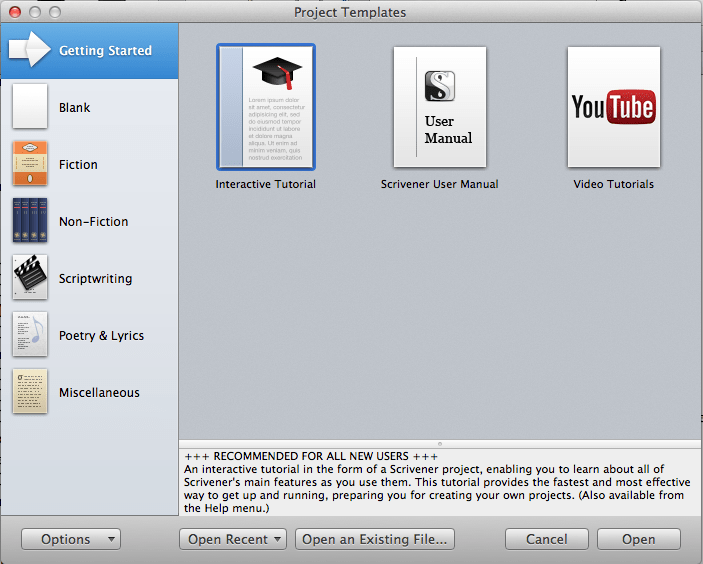Click the Poetry & Lyrics music note icon

pyautogui.click(x=30, y=334)
